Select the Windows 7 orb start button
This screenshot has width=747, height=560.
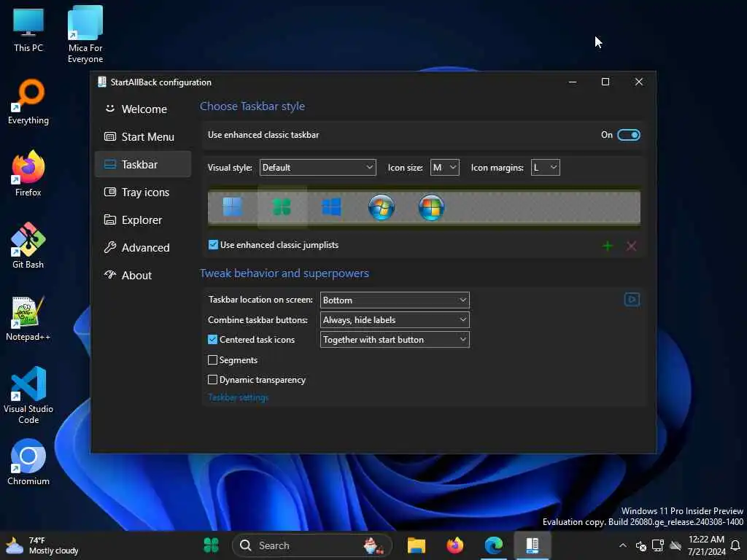click(x=381, y=207)
